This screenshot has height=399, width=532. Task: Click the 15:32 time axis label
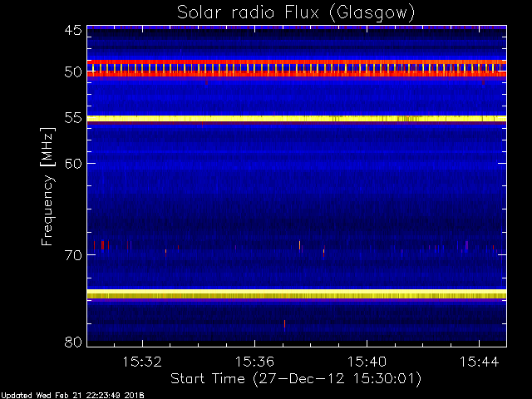(x=142, y=362)
